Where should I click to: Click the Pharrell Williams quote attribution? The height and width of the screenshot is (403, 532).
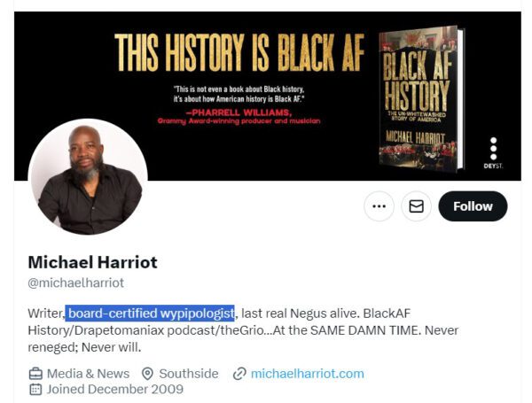[x=239, y=117]
